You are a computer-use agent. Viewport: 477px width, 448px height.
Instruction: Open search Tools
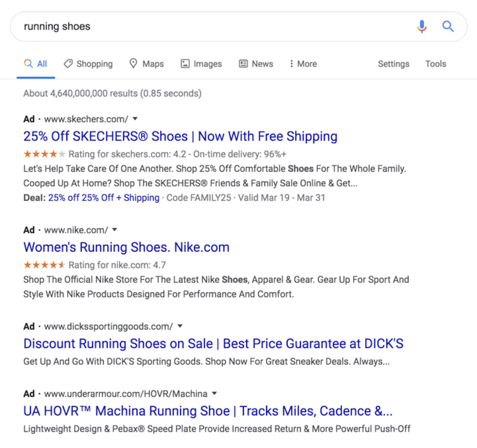click(x=436, y=64)
